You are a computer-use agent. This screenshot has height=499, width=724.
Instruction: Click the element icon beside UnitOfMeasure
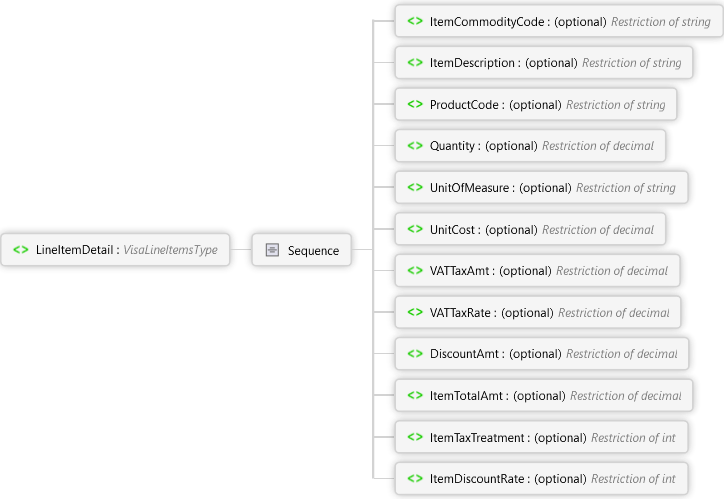[414, 187]
